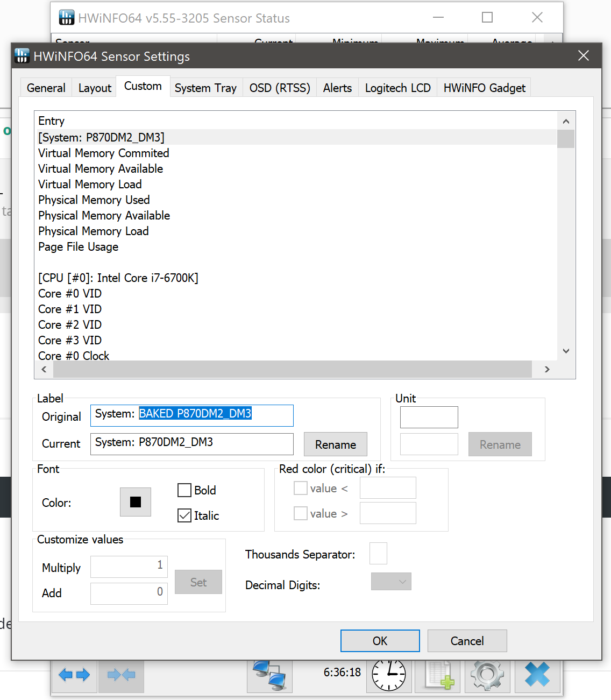Select 'Core #0 Clock' entry
Screen dimensions: 611x700
pyautogui.click(x=296, y=355)
